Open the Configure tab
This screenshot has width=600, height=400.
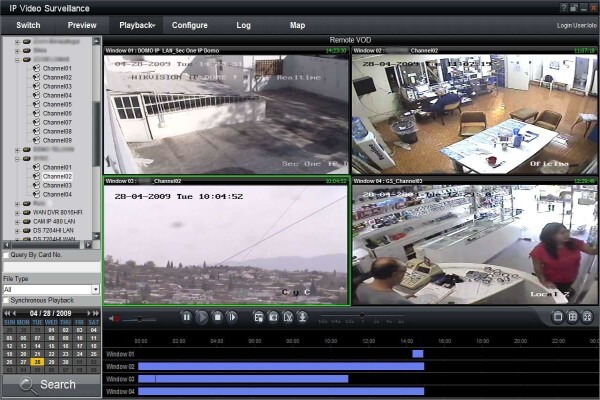click(190, 25)
